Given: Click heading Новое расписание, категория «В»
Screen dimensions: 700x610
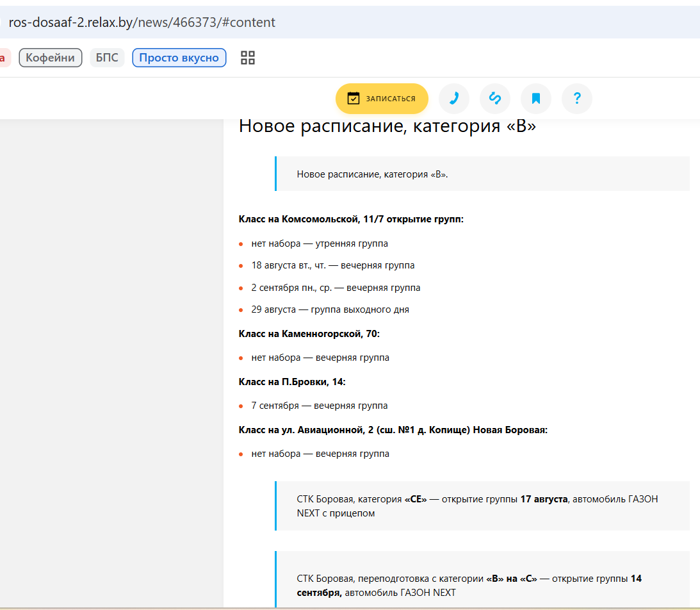Looking at the screenshot, I should point(387,126).
